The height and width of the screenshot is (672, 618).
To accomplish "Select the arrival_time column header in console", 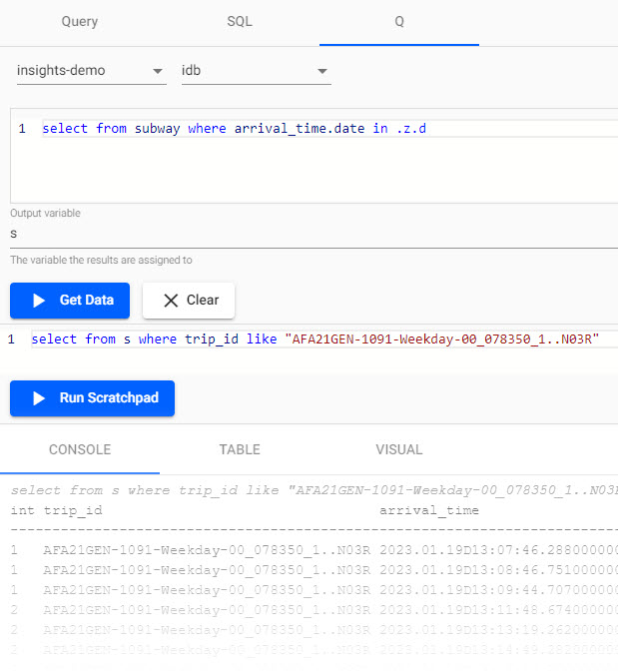I will pyautogui.click(x=429, y=510).
